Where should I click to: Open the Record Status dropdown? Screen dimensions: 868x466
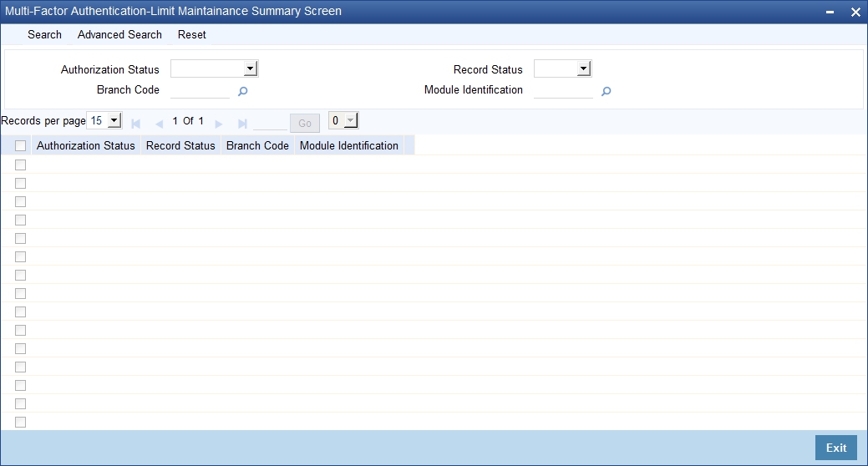coord(562,68)
